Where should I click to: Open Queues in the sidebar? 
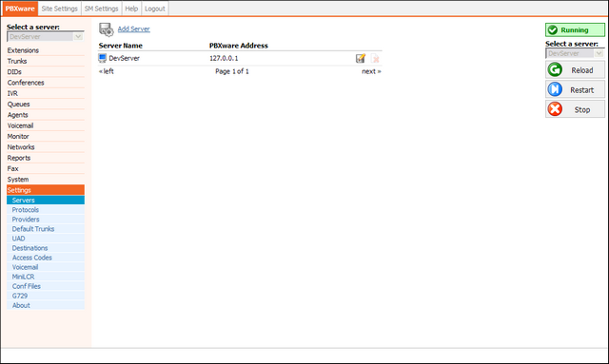click(46, 105)
